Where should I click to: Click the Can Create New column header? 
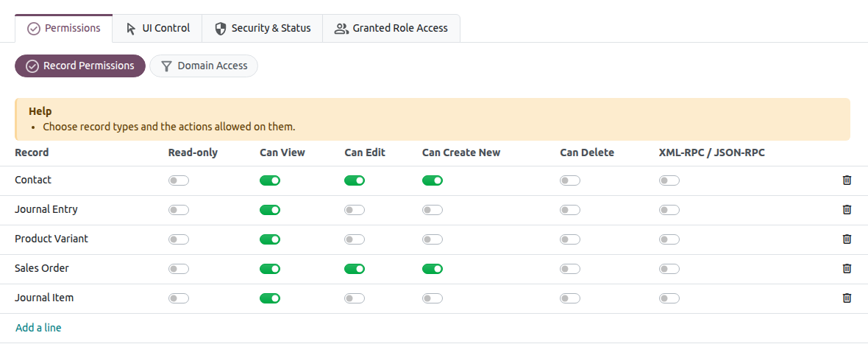pos(461,152)
